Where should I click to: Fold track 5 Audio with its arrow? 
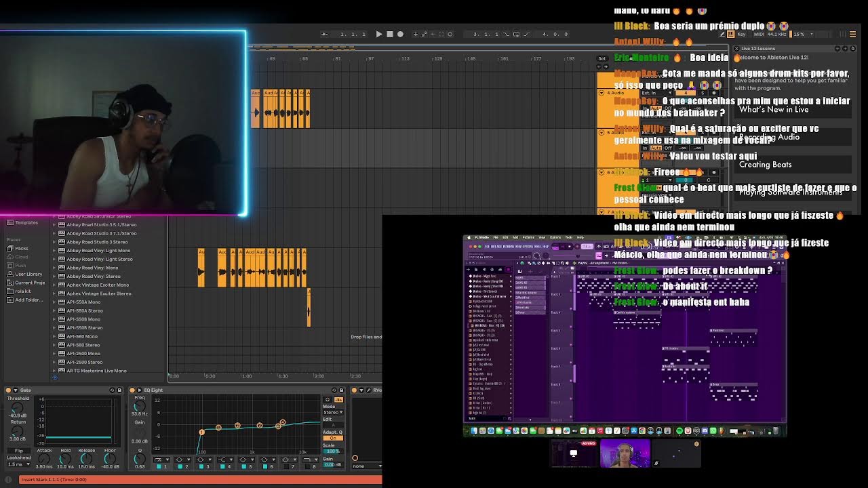pos(601,133)
